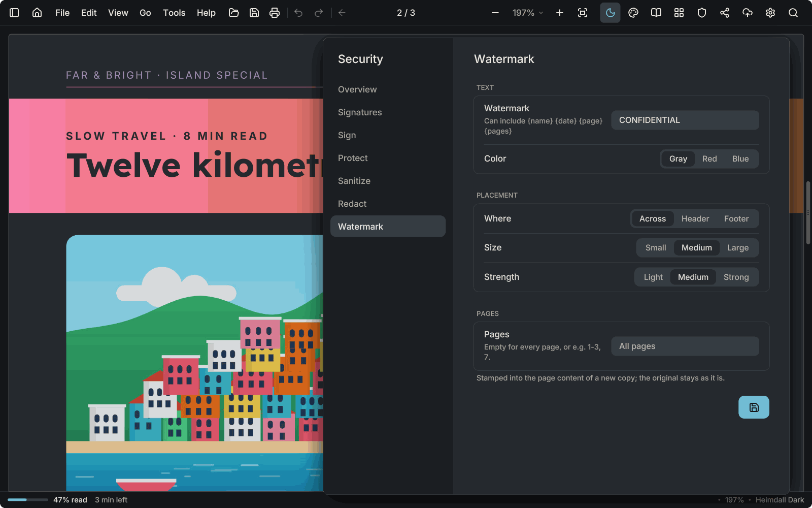Open the View menu
812x508 pixels.
[118, 13]
